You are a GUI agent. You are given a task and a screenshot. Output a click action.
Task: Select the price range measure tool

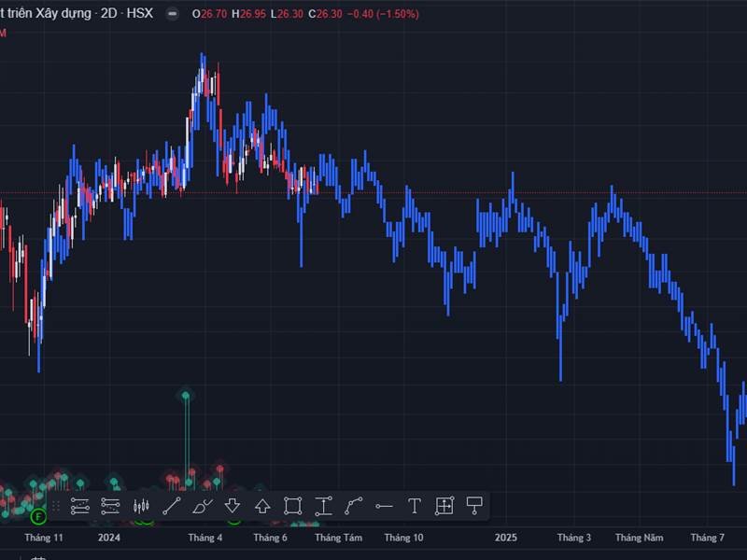[x=323, y=506]
